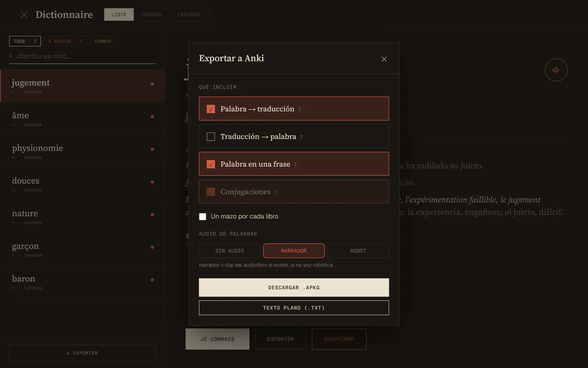The height and width of the screenshot is (368, 588).
Task: Click Exporter button beside Je connais
Action: click(x=281, y=339)
